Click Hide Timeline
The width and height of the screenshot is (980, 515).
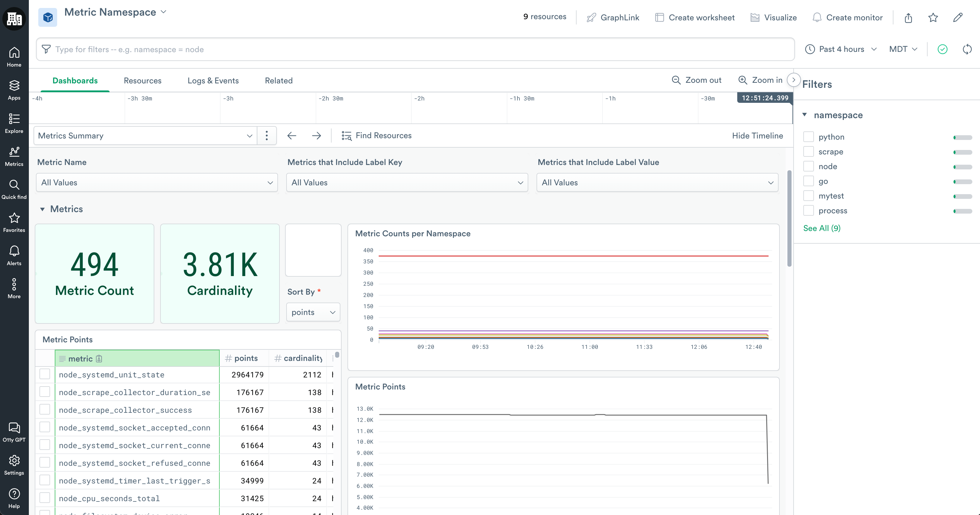757,136
